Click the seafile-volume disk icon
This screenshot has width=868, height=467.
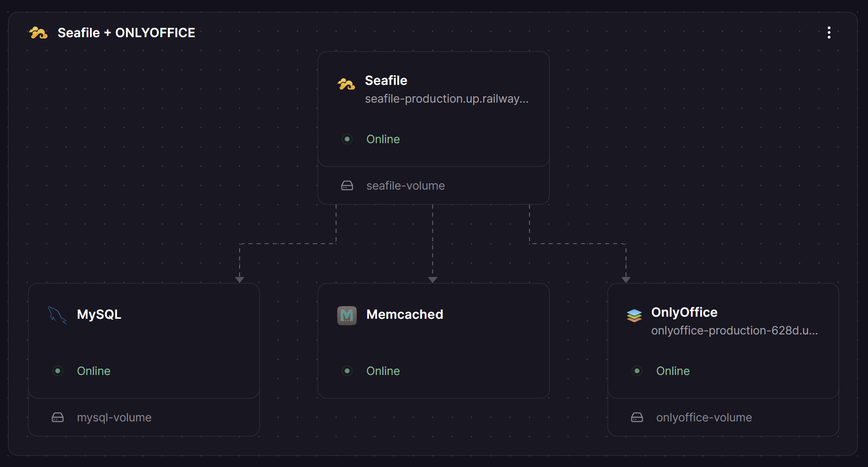[x=347, y=186]
